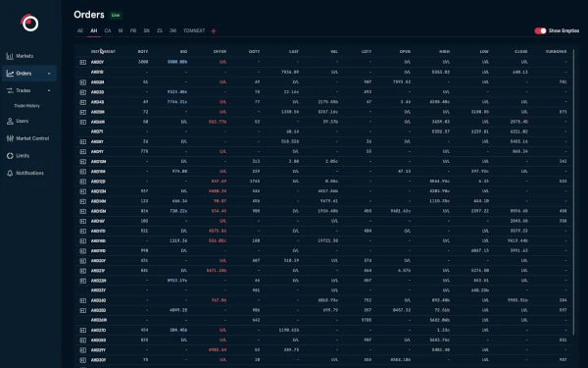The width and height of the screenshot is (588, 368).
Task: Click the LAST column header
Action: [x=294, y=51]
